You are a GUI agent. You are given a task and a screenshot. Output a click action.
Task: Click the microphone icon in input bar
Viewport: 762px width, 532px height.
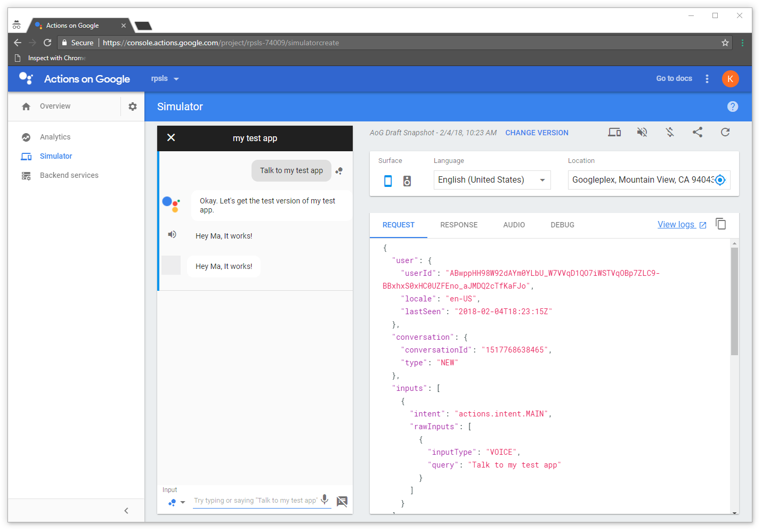click(x=325, y=500)
